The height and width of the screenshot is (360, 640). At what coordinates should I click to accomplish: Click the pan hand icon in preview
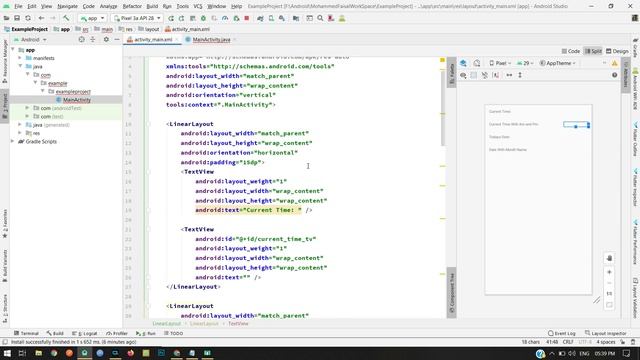(x=609, y=258)
